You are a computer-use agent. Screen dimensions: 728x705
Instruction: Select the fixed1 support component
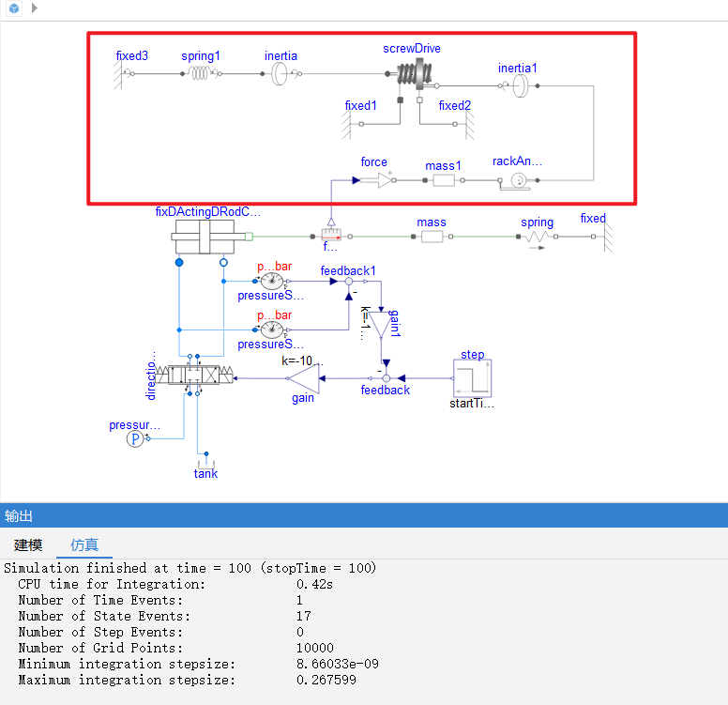353,124
